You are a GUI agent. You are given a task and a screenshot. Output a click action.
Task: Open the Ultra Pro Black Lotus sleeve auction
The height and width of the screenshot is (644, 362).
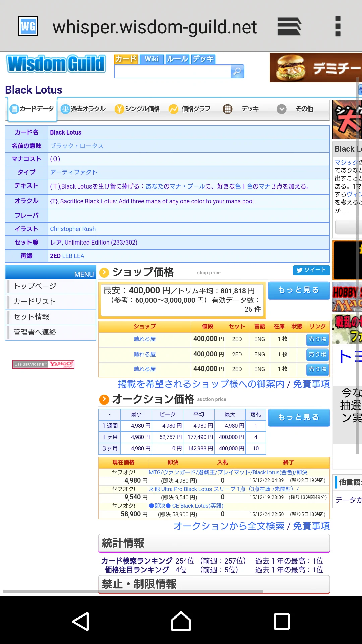pyautogui.click(x=224, y=489)
